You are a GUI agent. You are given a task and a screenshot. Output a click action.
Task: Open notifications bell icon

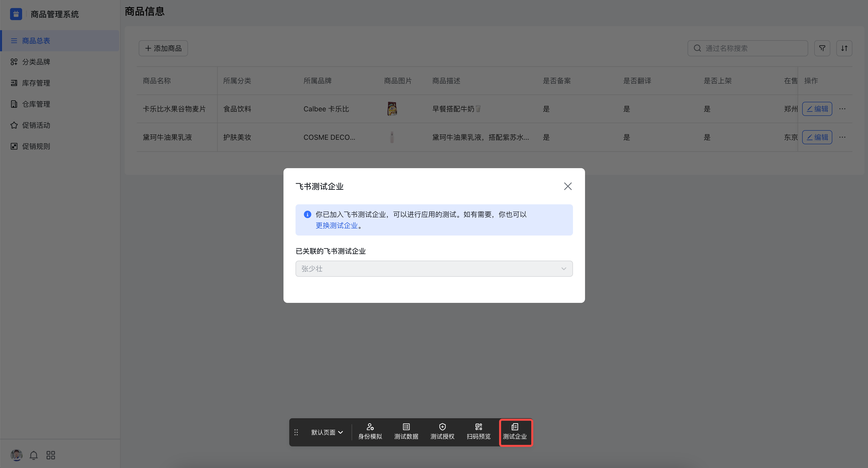(33, 455)
